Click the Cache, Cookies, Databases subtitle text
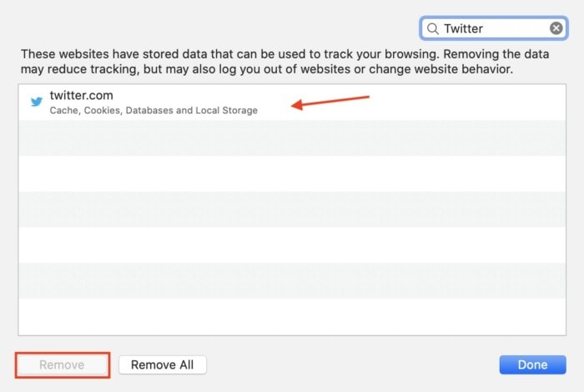 pos(154,110)
